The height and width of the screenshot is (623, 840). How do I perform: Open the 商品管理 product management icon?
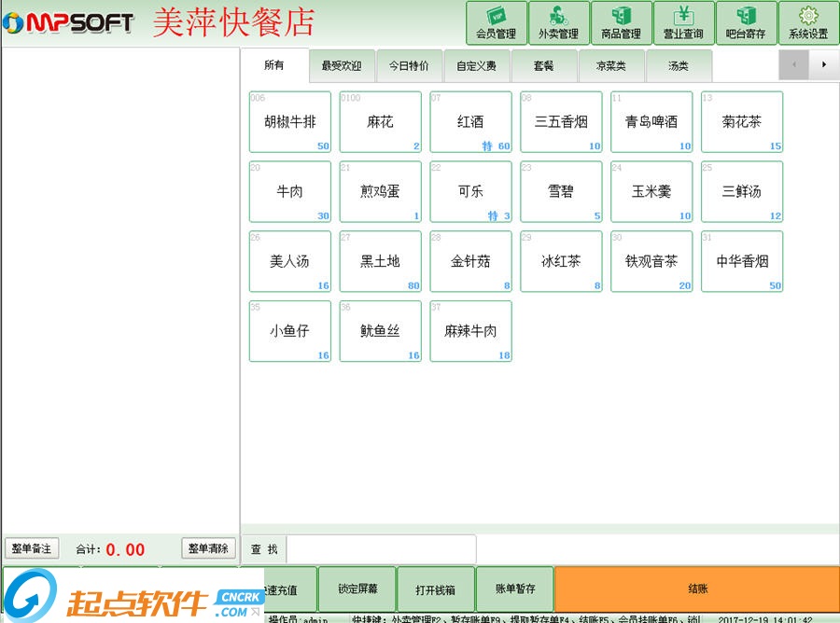(x=622, y=22)
